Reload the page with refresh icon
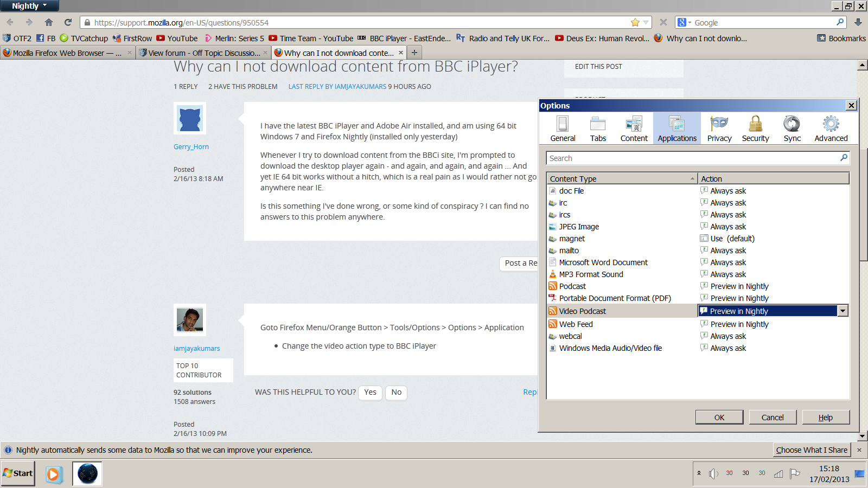The image size is (868, 488). 68,22
